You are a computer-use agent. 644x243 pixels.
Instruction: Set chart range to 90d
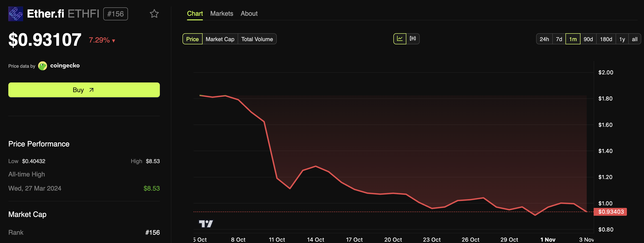point(588,39)
